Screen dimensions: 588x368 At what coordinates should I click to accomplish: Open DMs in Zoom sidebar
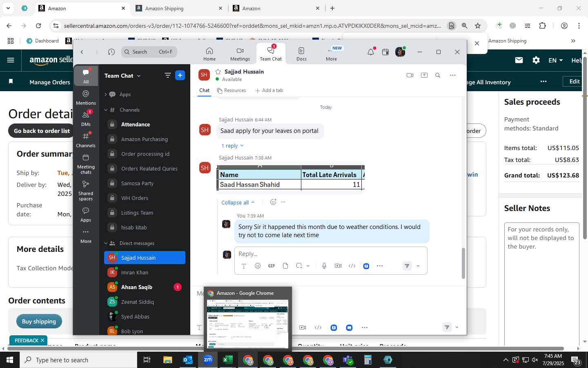(86, 119)
